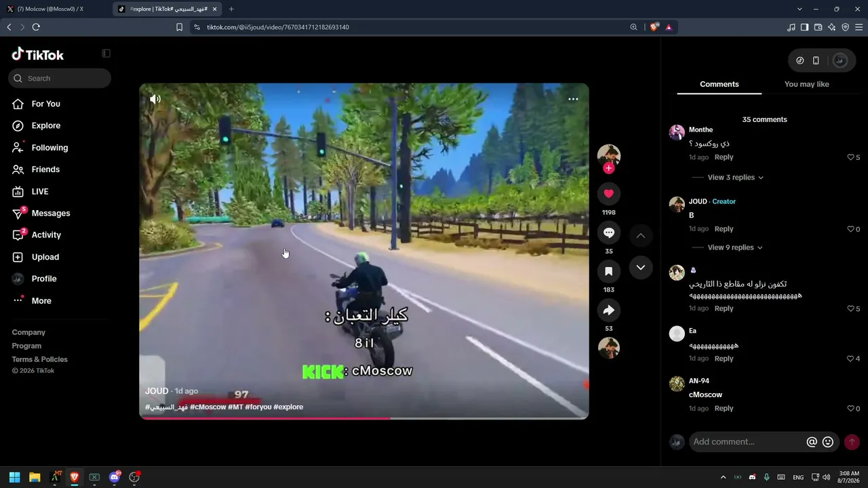
Task: Open the Explore page
Action: click(45, 125)
